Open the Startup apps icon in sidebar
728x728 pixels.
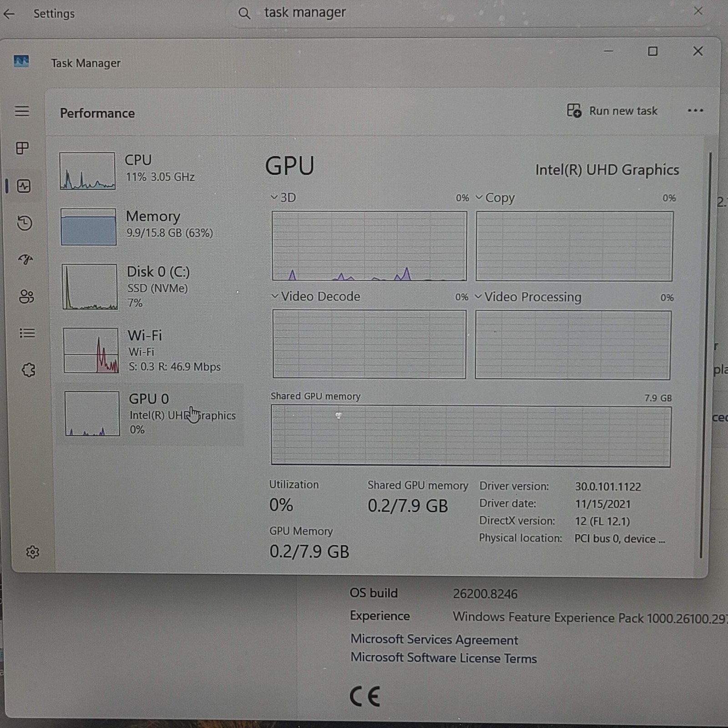[x=26, y=259]
